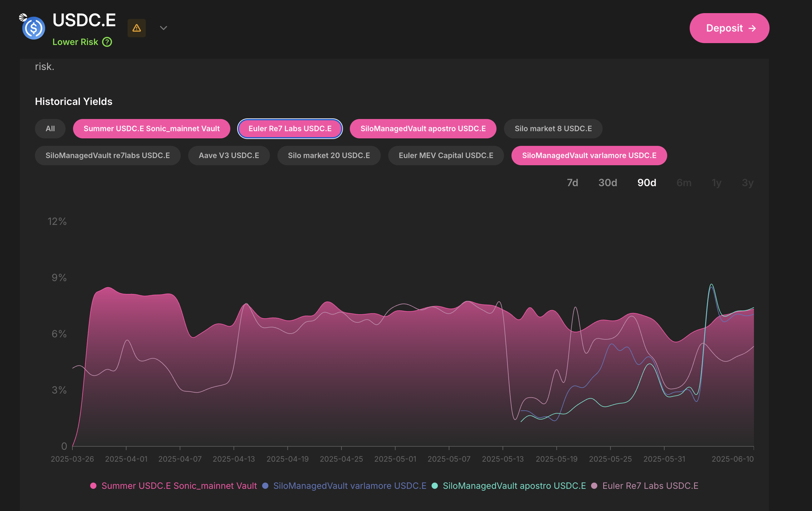Click SiloManagedVault apostro USDC.E legend label
The width and height of the screenshot is (812, 511).
514,486
